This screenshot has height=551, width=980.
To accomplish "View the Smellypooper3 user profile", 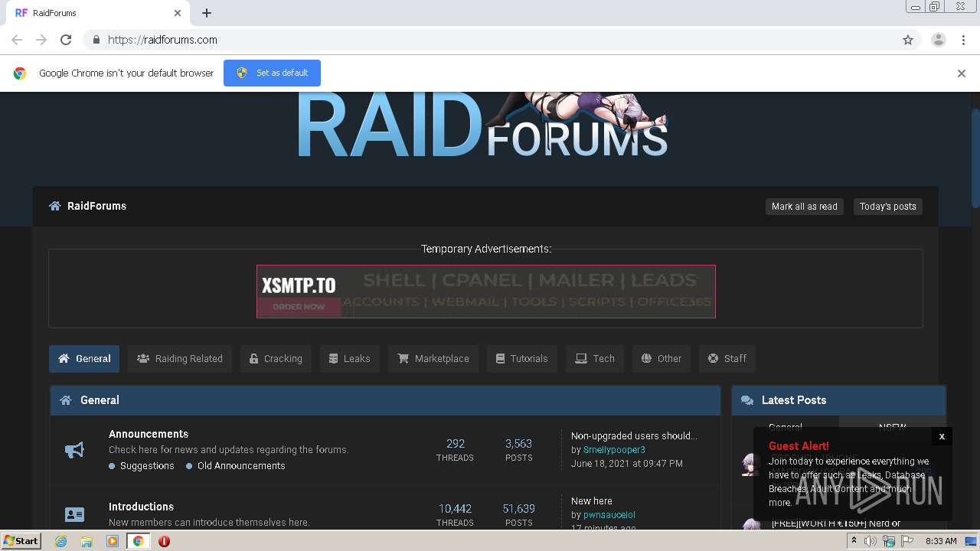I will tap(614, 450).
